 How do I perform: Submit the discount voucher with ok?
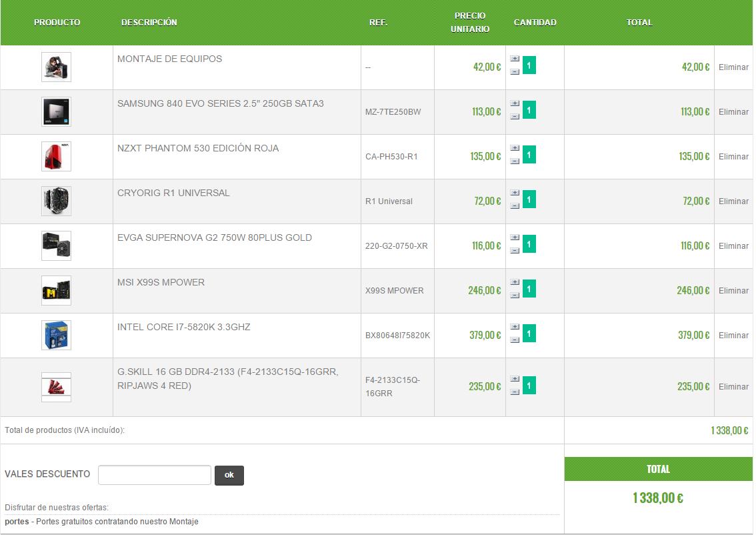coord(229,475)
